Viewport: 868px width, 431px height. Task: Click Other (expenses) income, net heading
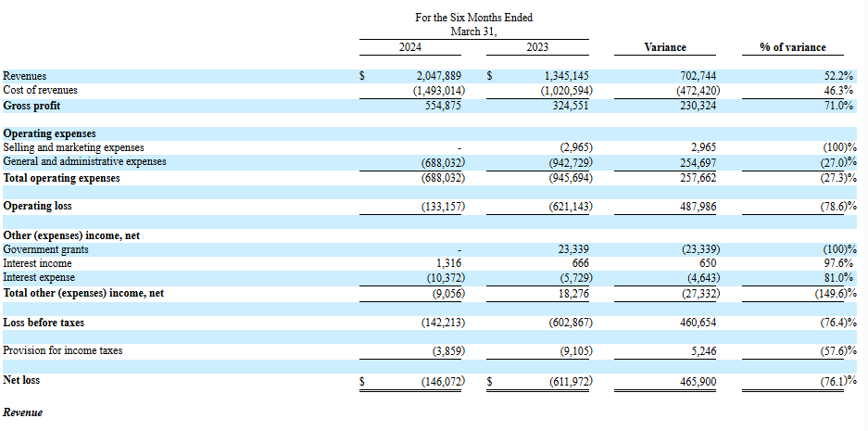coord(71,235)
